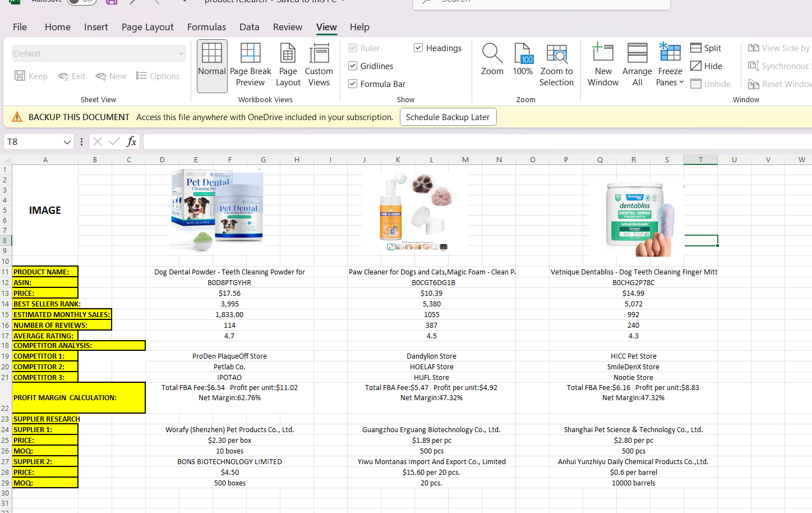Switch to the Data tab
Screen dimensions: 812x513
tap(249, 27)
